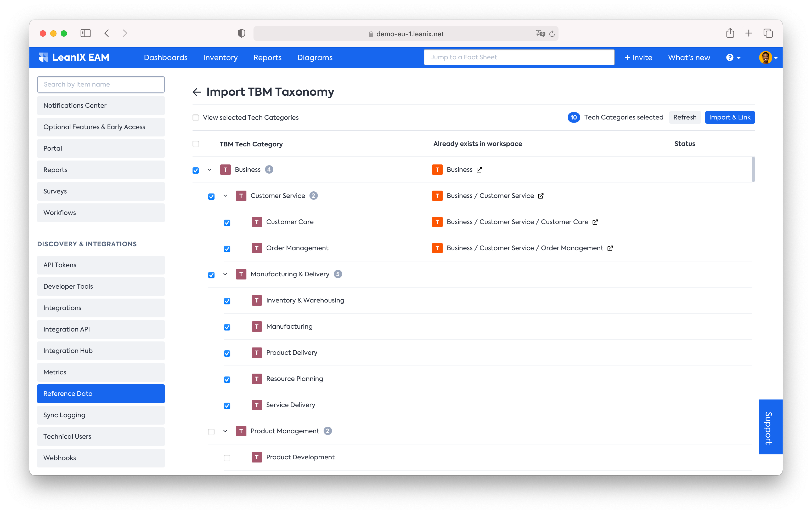Open the Reports top navigation item
The image size is (812, 514).
267,58
